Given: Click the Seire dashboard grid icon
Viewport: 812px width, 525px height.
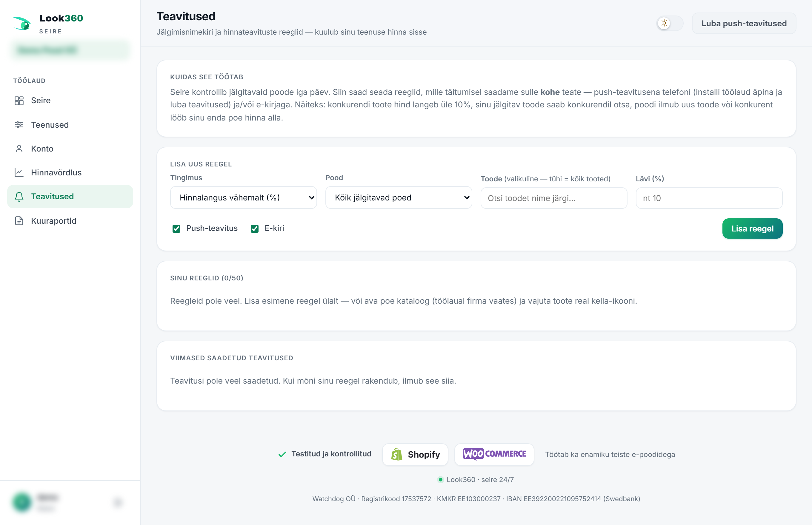Looking at the screenshot, I should 19,101.
